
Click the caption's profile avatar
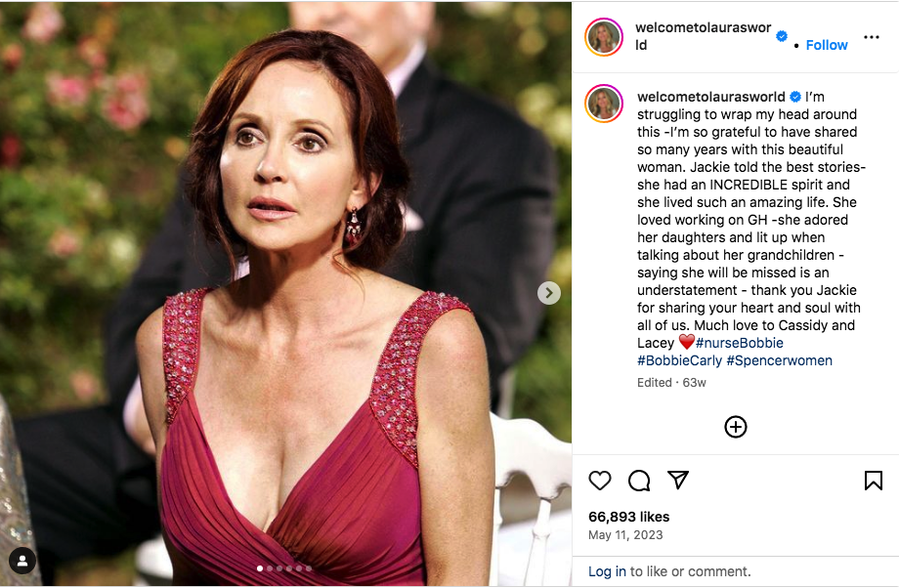click(x=604, y=104)
